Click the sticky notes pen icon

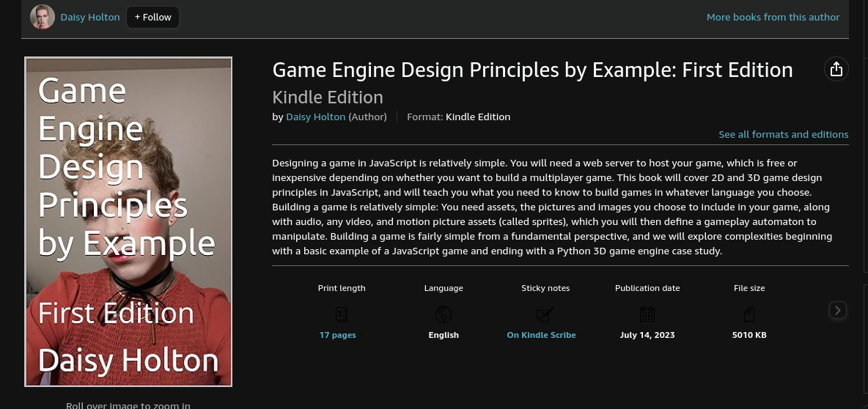545,314
